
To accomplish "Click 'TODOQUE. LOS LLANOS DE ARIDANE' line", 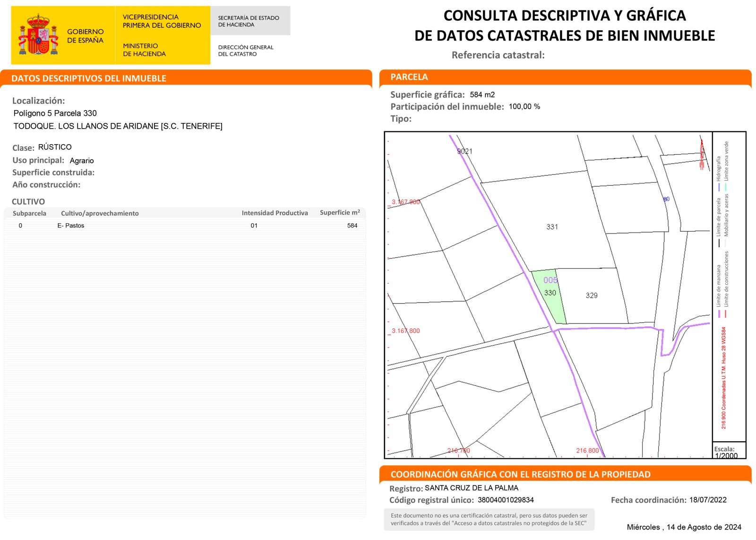I will [118, 126].
